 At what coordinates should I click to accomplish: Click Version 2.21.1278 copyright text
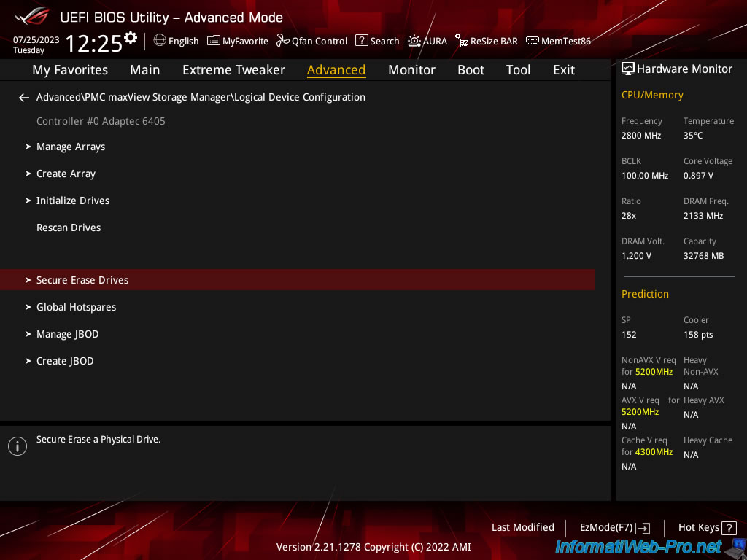pos(373,547)
